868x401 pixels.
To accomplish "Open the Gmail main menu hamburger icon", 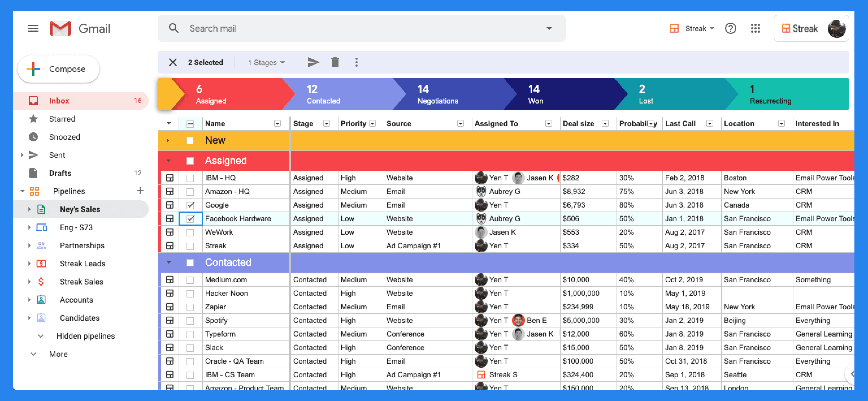I will (x=33, y=28).
